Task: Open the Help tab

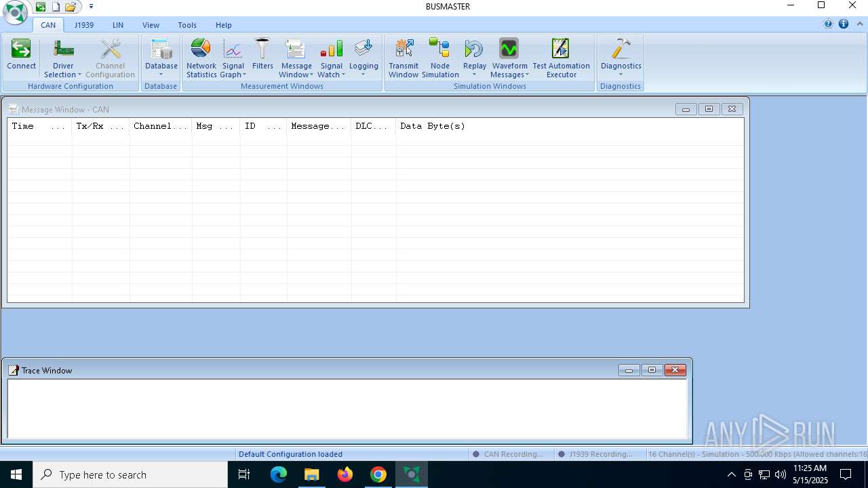Action: point(224,25)
